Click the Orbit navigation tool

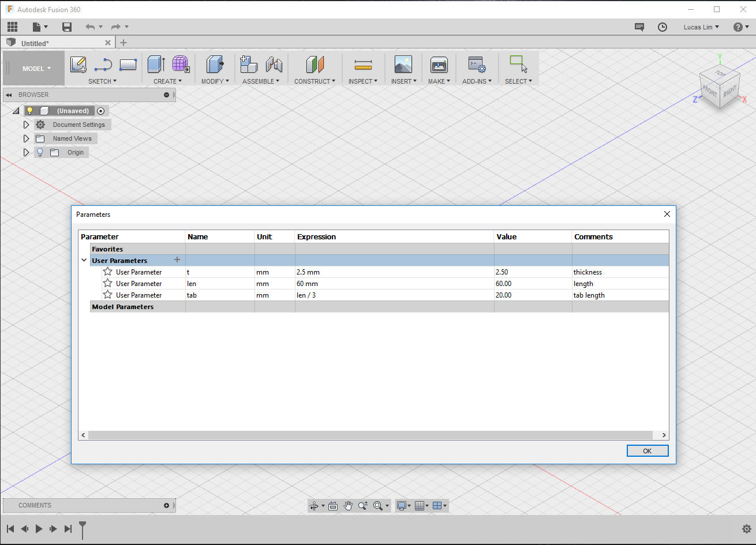pyautogui.click(x=315, y=506)
